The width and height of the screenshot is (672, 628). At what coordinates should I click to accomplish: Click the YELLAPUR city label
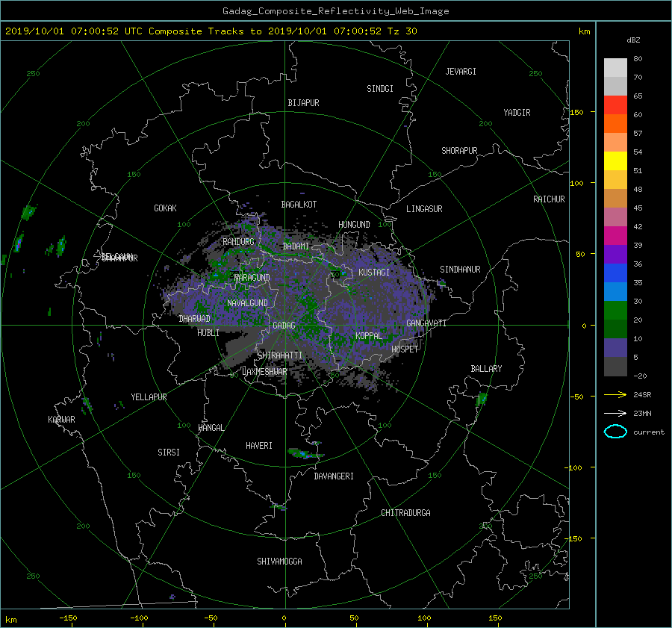149,397
